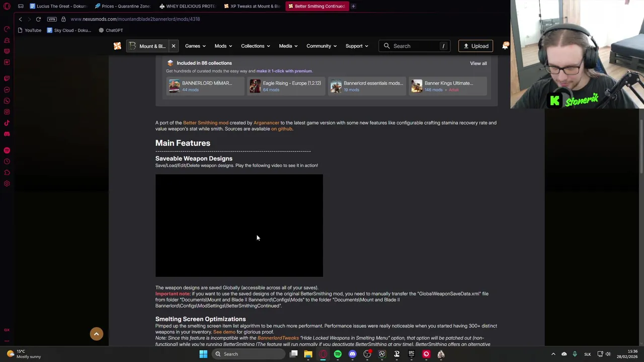The width and height of the screenshot is (644, 362).
Task: Show hidden system tray icons
Action: pos(553,354)
